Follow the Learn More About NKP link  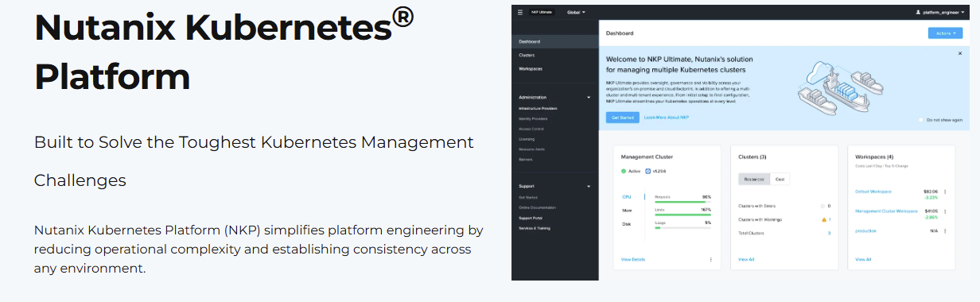666,117
